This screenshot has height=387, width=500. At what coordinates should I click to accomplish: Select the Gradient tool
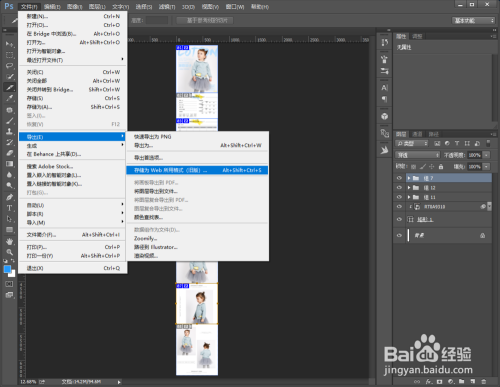point(9,164)
